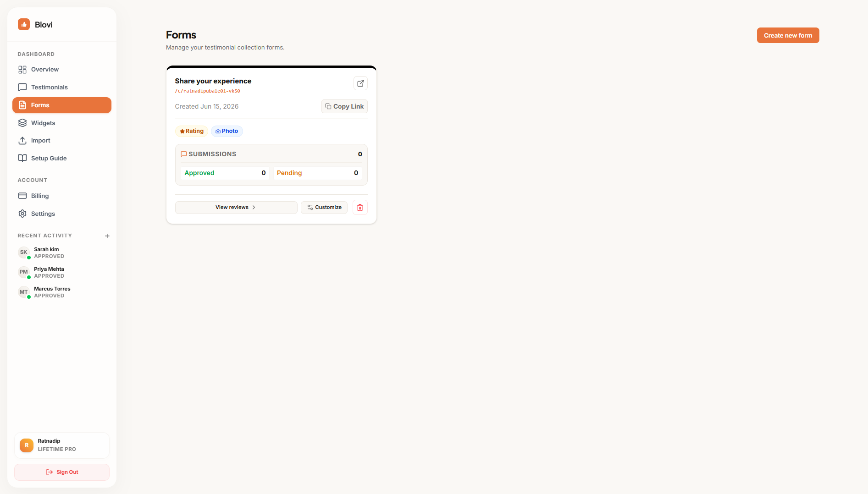
Task: Click the MT avatar for Marcus Torres
Action: pyautogui.click(x=24, y=292)
